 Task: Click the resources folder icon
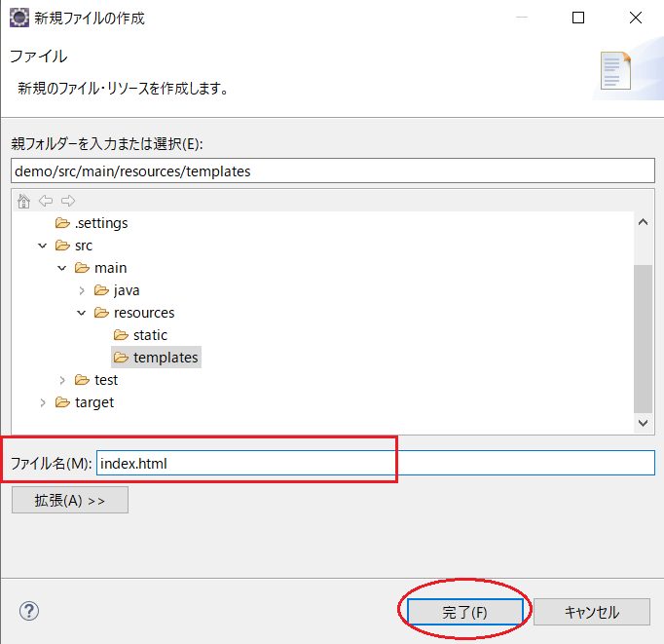[x=101, y=313]
